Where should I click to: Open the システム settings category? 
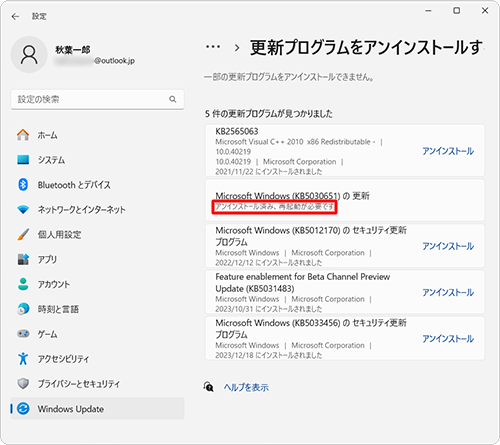(97, 160)
